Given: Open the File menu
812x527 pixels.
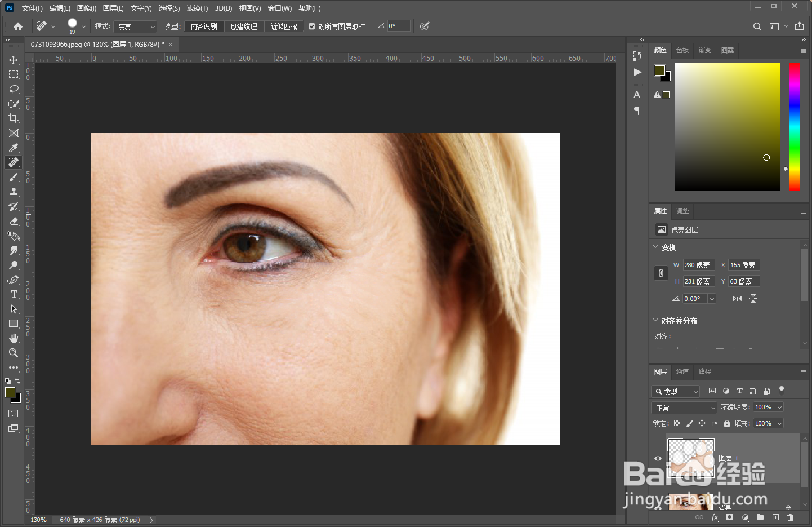Looking at the screenshot, I should (x=32, y=8).
